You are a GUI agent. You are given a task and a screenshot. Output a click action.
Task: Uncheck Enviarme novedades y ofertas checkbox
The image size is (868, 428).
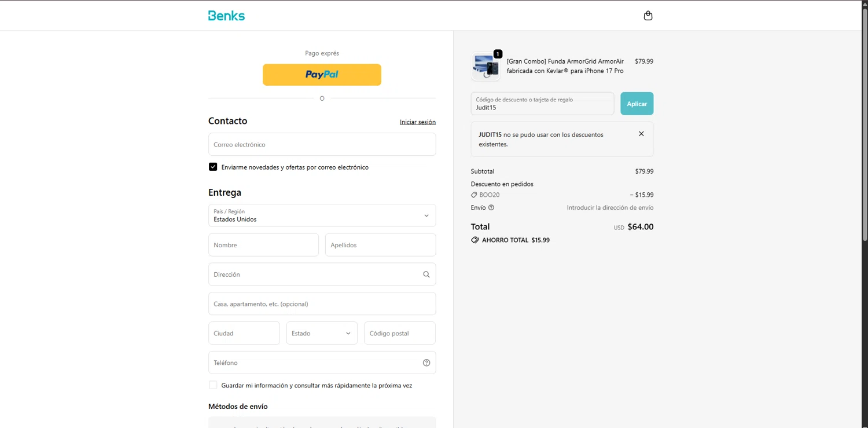pyautogui.click(x=213, y=167)
